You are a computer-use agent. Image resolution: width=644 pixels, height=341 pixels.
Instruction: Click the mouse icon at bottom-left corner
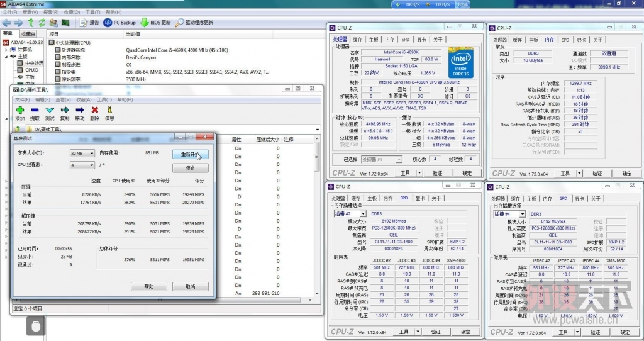[x=36, y=327]
